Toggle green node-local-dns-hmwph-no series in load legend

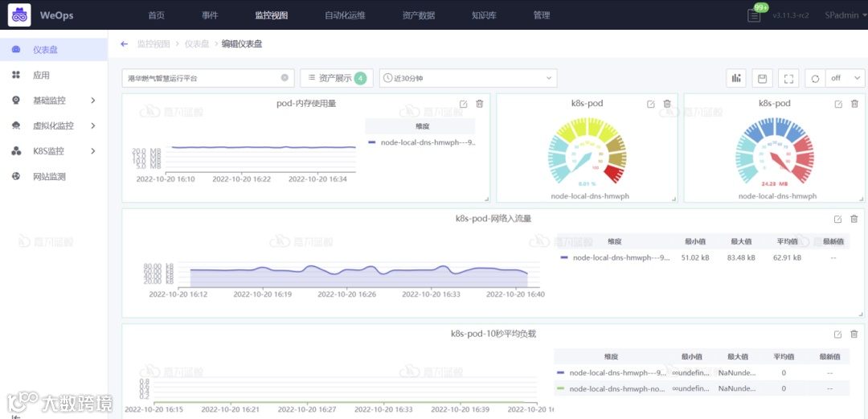click(612, 388)
